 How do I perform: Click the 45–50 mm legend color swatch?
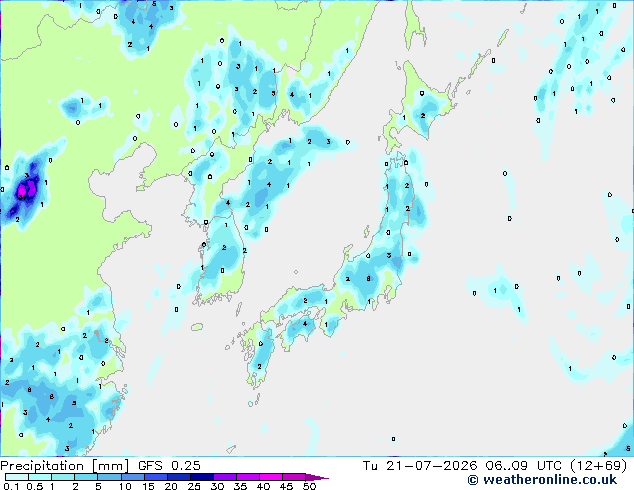tap(294, 477)
